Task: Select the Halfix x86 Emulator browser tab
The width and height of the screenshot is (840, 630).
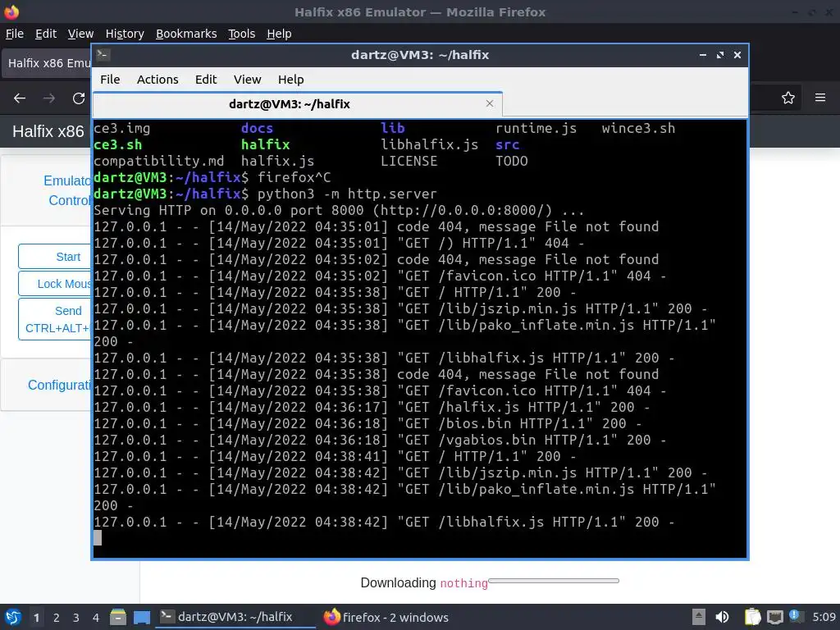Action: 47,63
